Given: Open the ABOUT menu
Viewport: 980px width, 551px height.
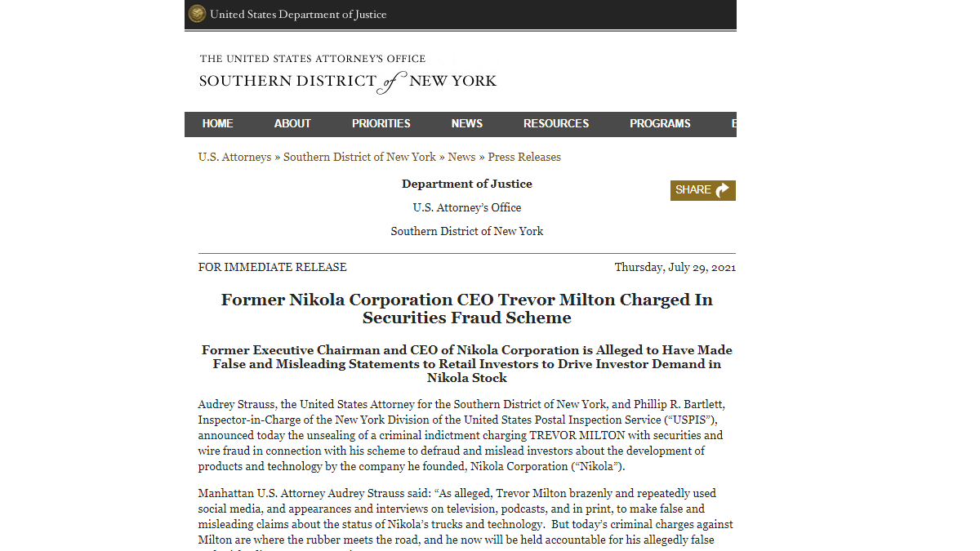Looking at the screenshot, I should tap(292, 124).
